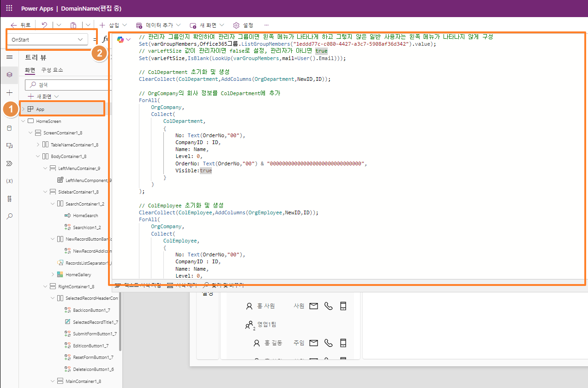Image resolution: width=588 pixels, height=388 pixels.
Task: Select NewRecordAddIcon item in tree
Action: [92, 251]
